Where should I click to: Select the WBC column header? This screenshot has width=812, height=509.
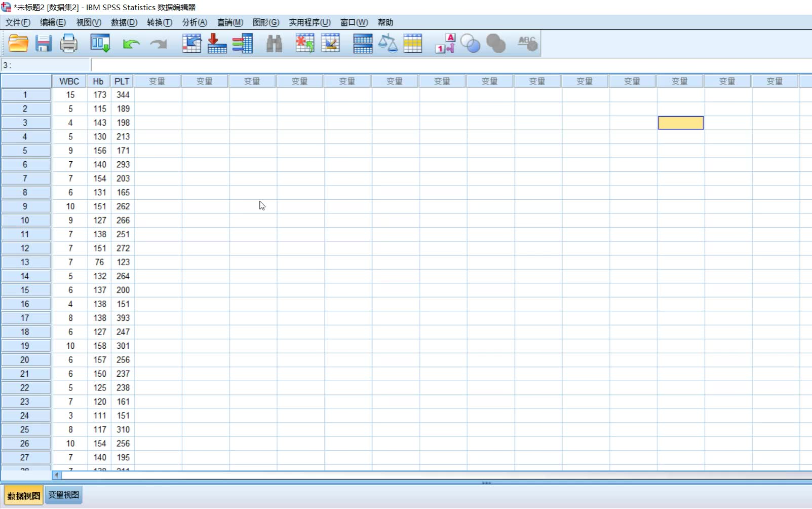69,81
